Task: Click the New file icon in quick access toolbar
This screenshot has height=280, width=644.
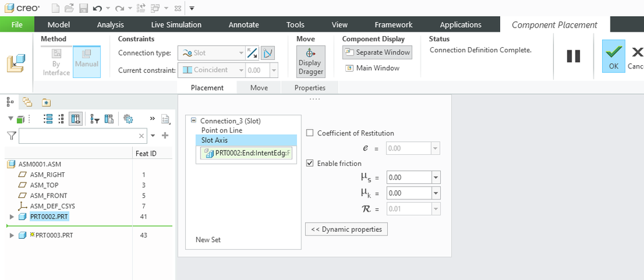Action: 56,8
